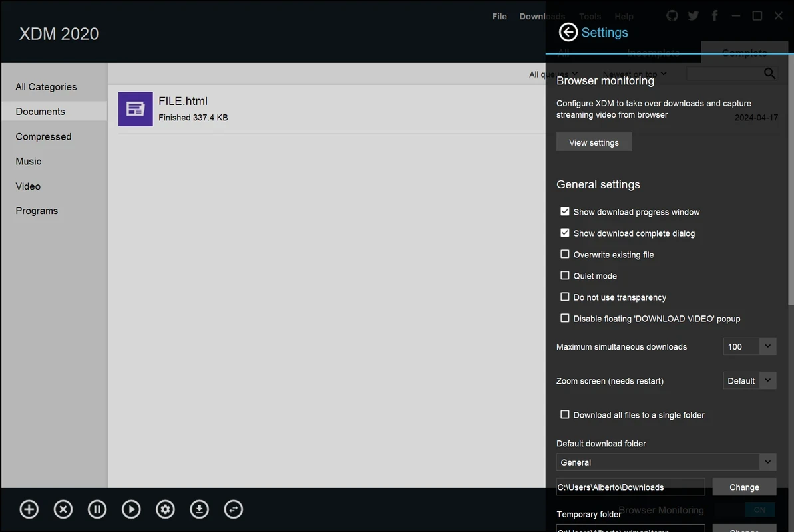Click the refresh link swap icon
794x532 pixels.
(234, 509)
